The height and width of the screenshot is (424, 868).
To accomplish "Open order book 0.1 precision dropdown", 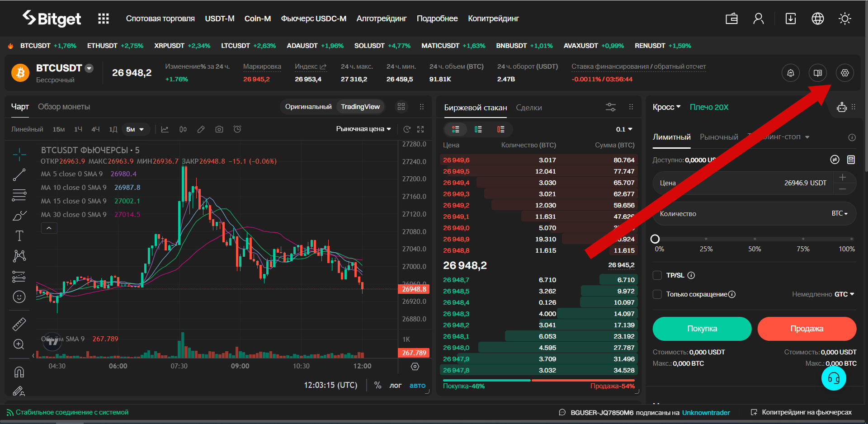I will click(x=624, y=129).
